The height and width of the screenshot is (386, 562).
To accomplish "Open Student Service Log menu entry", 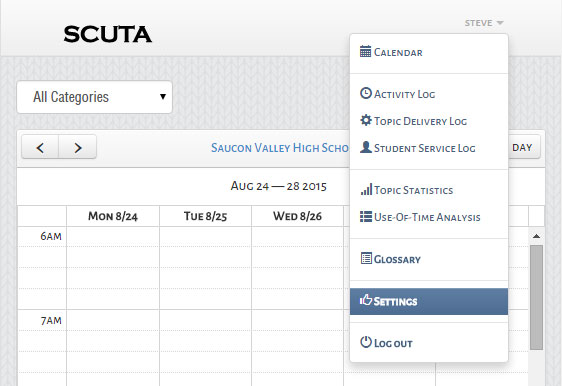I will coord(429,148).
